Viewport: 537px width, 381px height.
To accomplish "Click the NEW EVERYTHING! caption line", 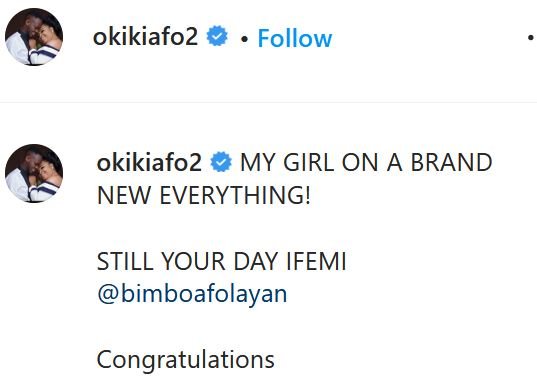I will [204, 195].
